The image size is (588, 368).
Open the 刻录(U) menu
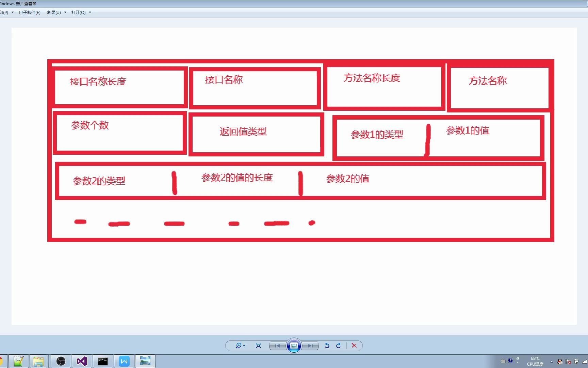coord(54,13)
